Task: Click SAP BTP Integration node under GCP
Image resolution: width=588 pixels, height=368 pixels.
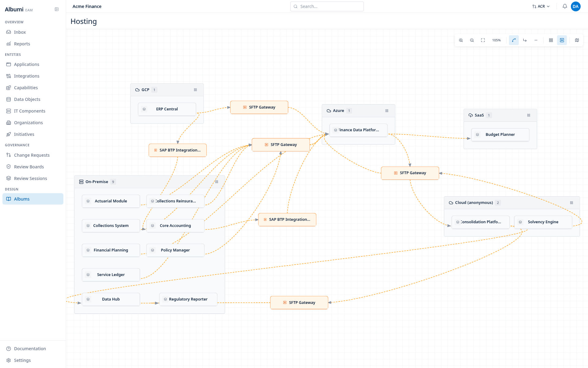Action: (178, 150)
